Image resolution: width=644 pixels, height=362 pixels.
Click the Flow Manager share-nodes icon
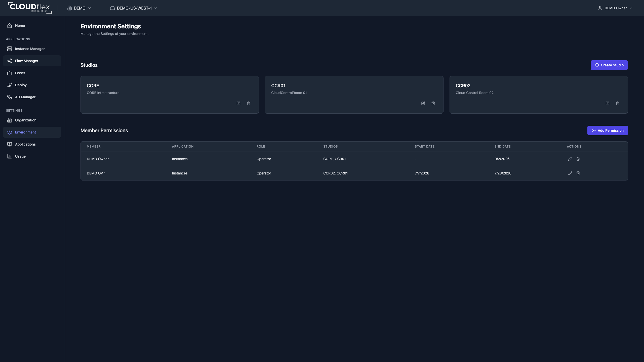[10, 61]
